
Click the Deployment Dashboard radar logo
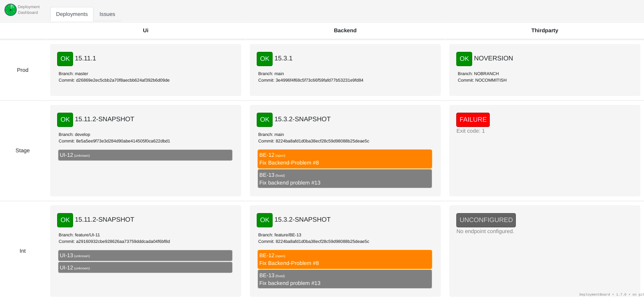(11, 10)
